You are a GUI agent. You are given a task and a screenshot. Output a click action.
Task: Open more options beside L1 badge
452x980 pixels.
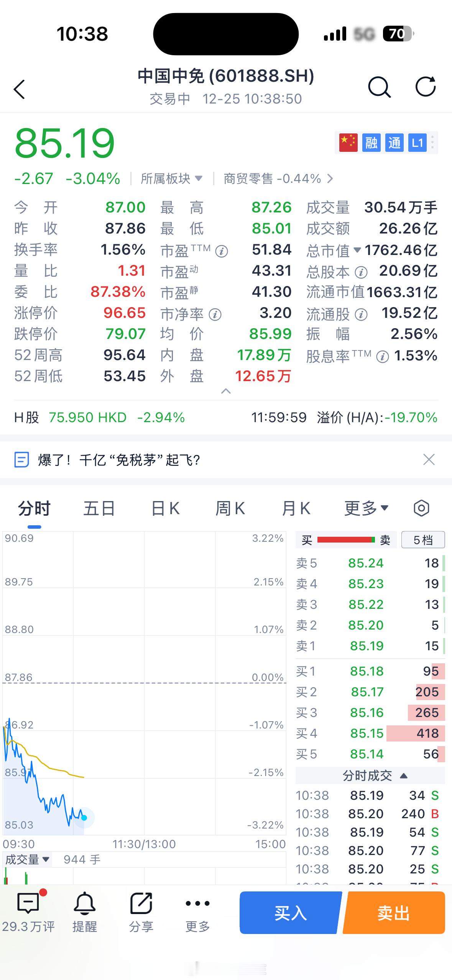tap(432, 143)
